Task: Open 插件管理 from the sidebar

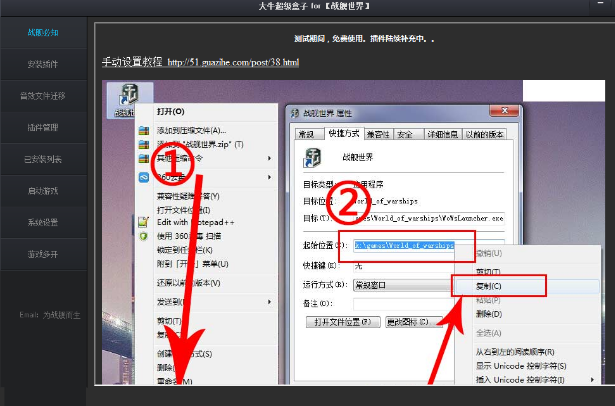Action: tap(43, 127)
